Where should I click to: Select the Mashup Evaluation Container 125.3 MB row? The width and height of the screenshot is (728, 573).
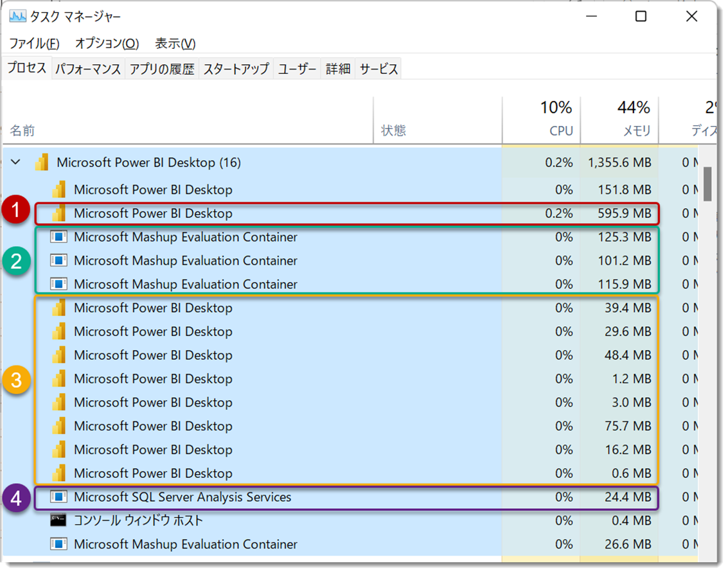[x=350, y=237]
